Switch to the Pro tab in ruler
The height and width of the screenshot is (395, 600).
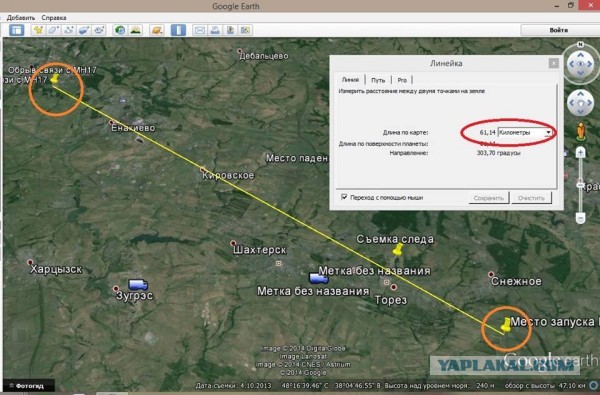(402, 80)
